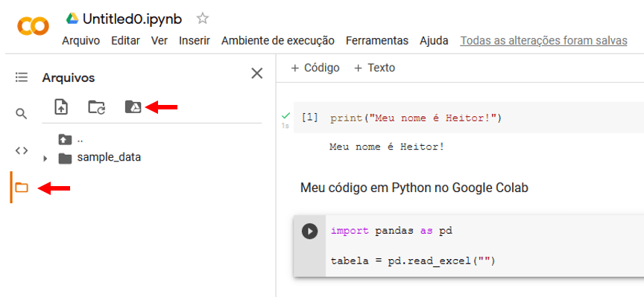Go to the parent directory '..'
The image size is (644, 297).
(71, 139)
